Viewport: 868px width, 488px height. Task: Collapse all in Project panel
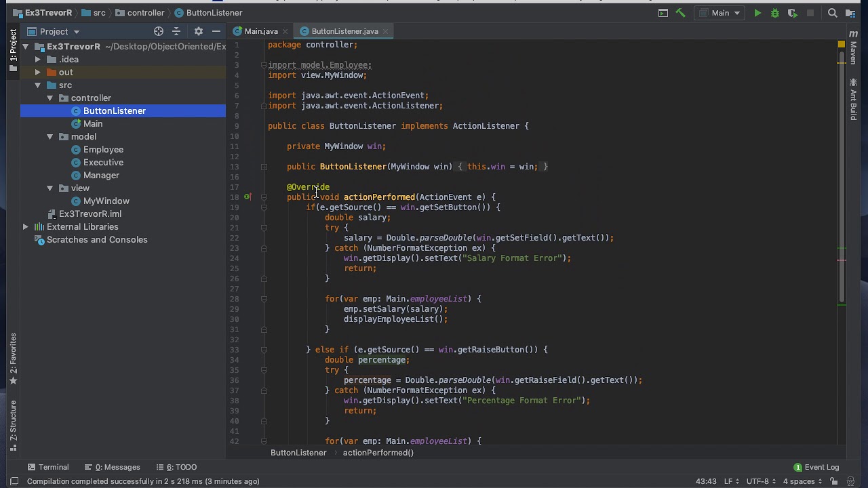point(176,31)
